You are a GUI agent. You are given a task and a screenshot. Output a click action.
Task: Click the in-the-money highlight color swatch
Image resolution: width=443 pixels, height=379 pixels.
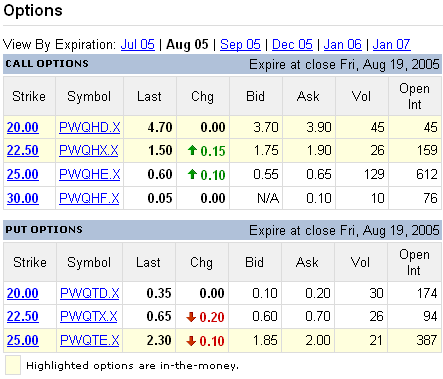click(13, 365)
